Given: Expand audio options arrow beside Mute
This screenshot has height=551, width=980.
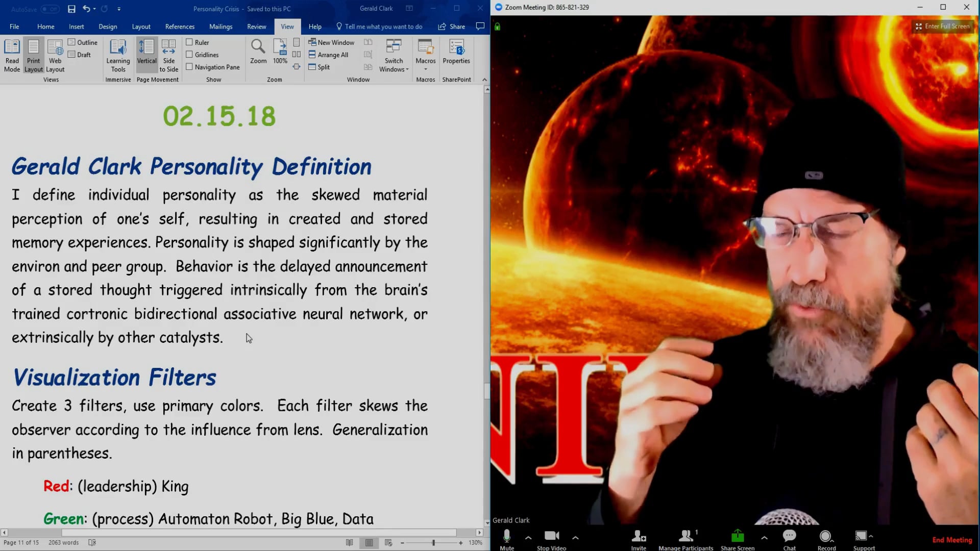Looking at the screenshot, I should point(528,537).
